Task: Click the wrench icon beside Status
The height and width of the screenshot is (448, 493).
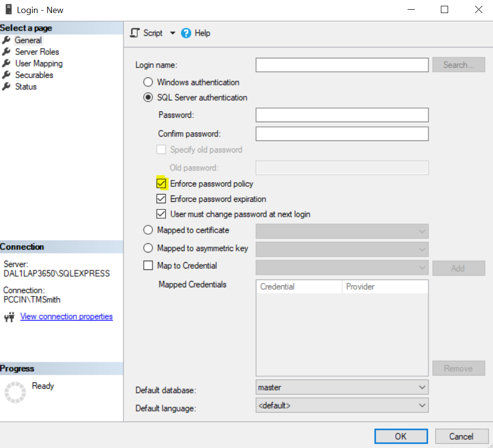Action: 6,86
